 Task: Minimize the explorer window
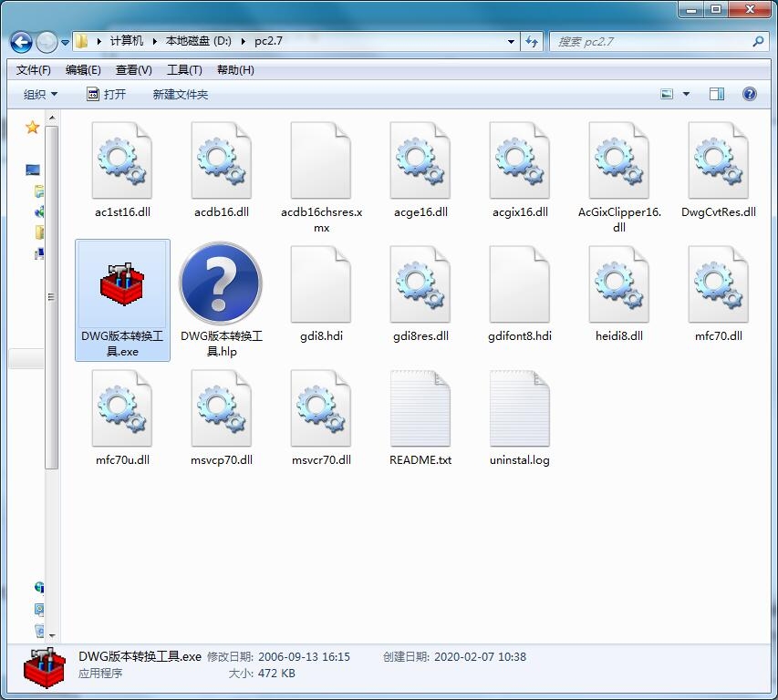691,9
